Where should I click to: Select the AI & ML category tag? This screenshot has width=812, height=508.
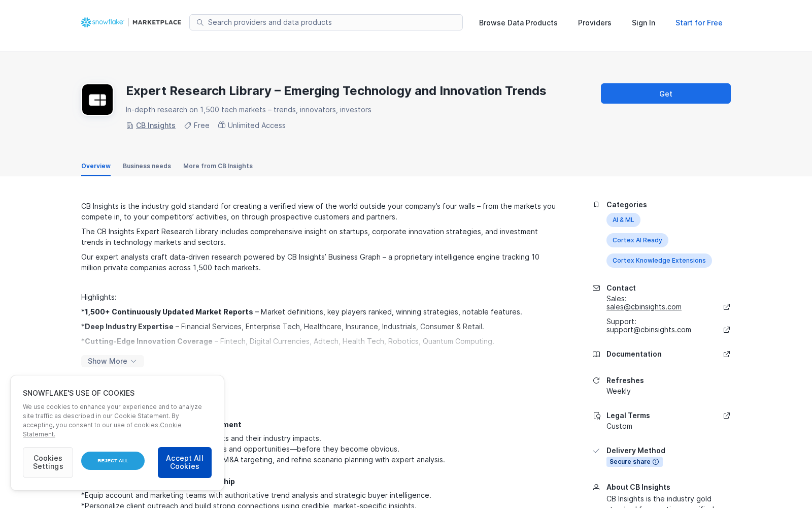[623, 220]
